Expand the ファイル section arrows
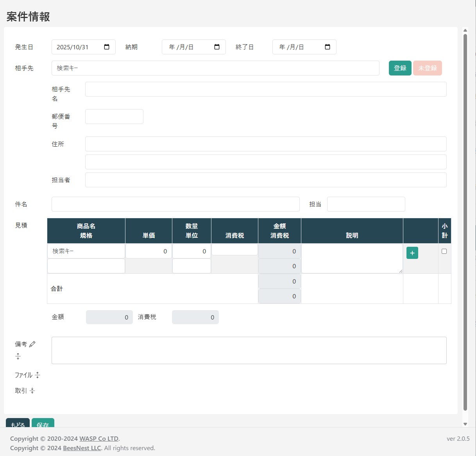The image size is (476, 456). click(x=37, y=375)
